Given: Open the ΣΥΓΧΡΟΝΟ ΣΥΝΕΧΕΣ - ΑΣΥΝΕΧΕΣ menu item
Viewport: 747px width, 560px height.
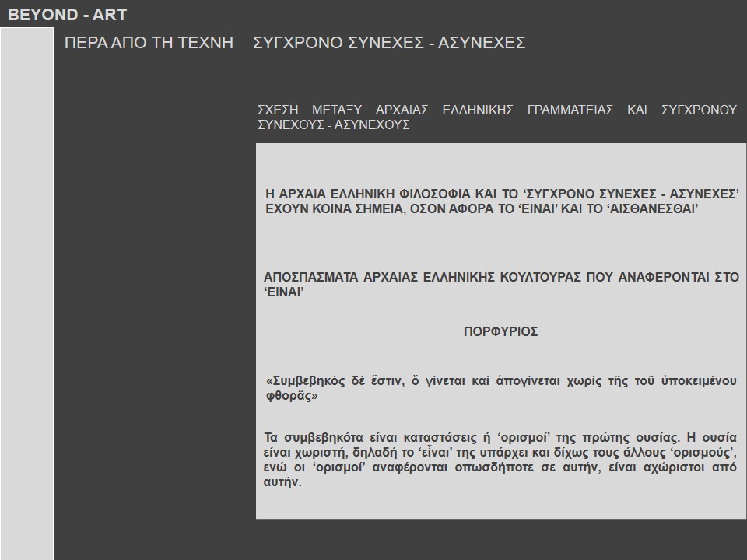Looking at the screenshot, I should (389, 43).
